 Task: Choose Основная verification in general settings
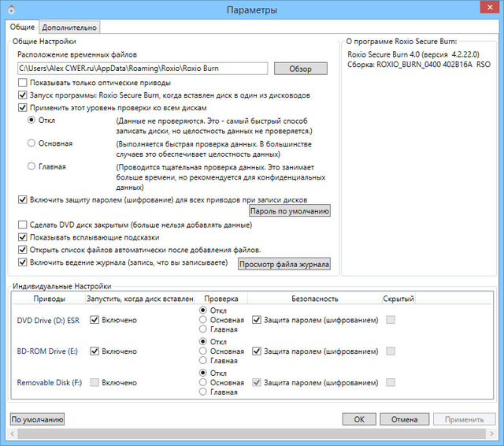click(31, 143)
